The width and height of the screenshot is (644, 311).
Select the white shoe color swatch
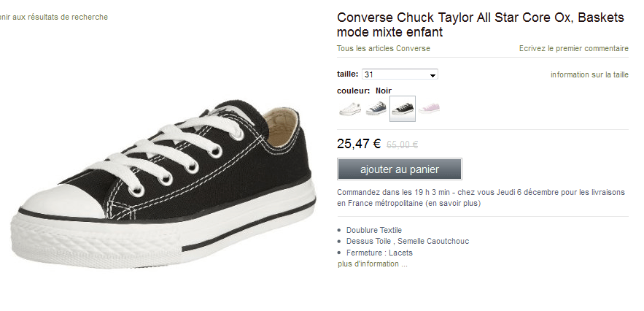coord(349,109)
